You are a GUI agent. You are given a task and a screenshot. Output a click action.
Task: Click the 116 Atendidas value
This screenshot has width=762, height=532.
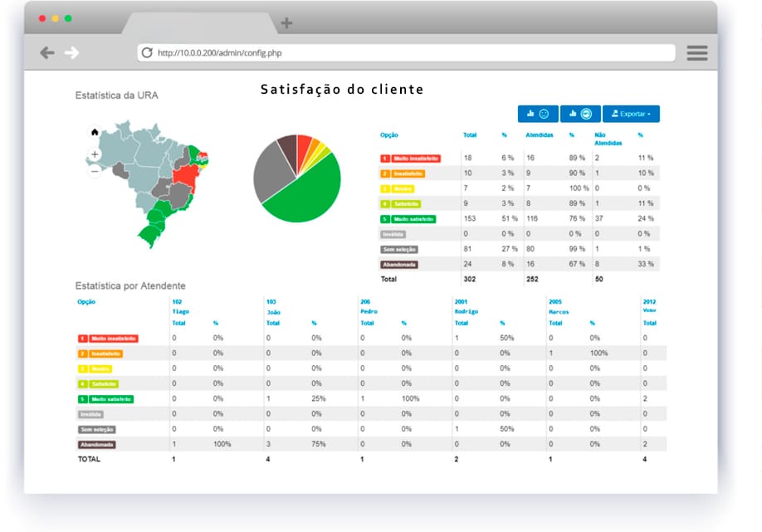[x=532, y=218]
